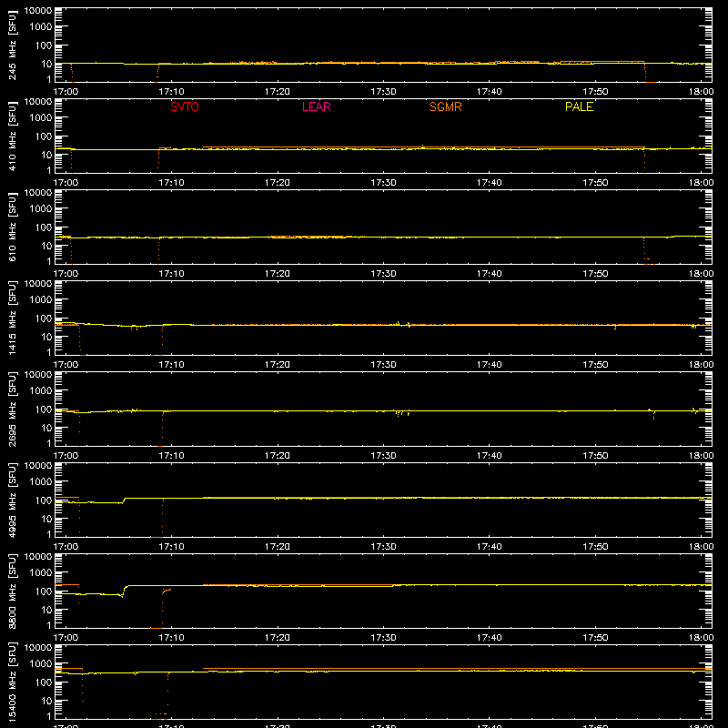The width and height of the screenshot is (728, 728).
Task: Click the red SVTO station label
Action: (x=185, y=106)
